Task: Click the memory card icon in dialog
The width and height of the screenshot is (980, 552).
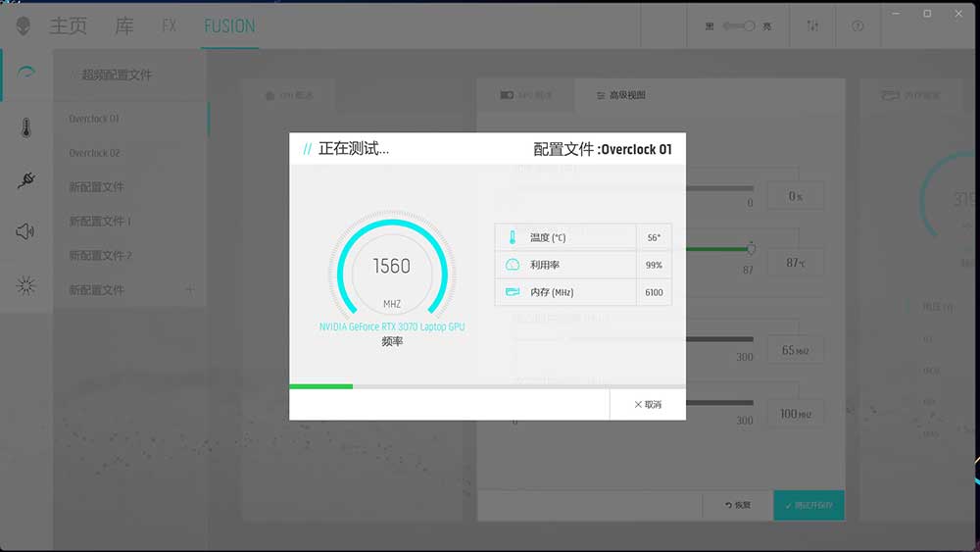Action: [x=513, y=292]
